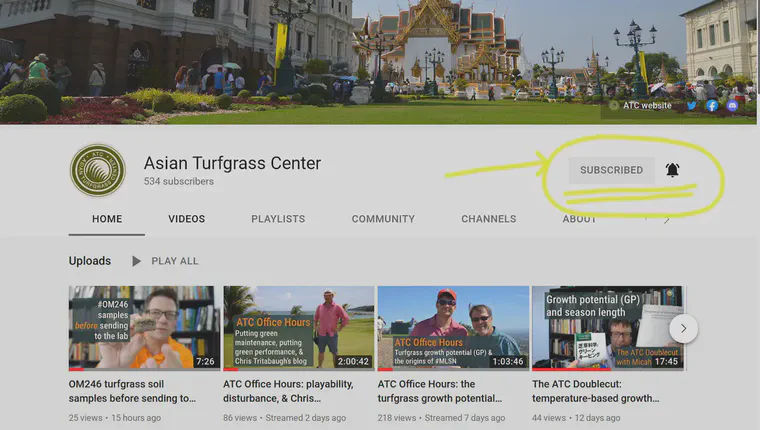This screenshot has height=430, width=760.
Task: Toggle the SUBSCRIBED button
Action: coord(612,170)
